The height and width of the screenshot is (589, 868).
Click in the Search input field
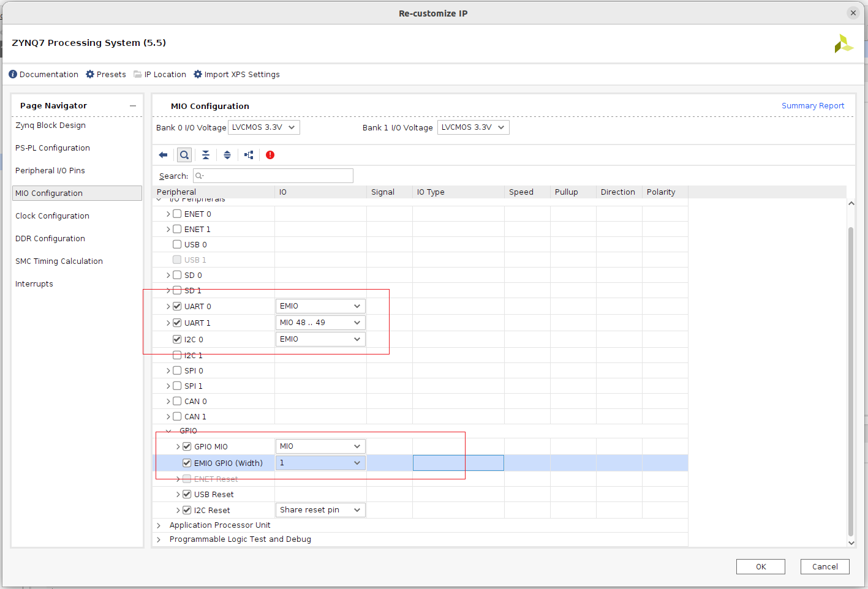tap(273, 176)
